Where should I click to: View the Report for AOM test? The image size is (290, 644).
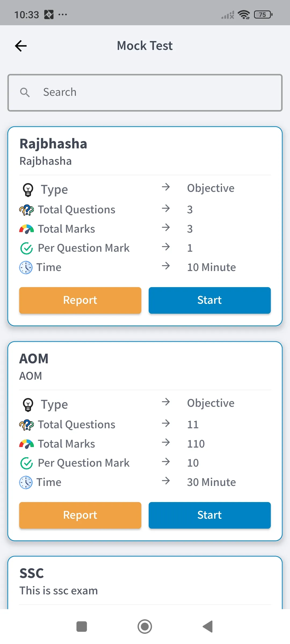pos(80,515)
